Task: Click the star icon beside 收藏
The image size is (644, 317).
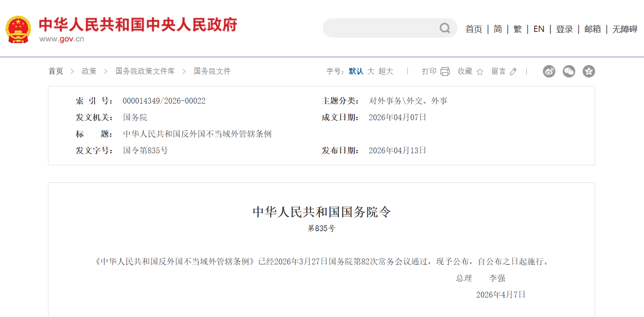Action: click(x=479, y=71)
